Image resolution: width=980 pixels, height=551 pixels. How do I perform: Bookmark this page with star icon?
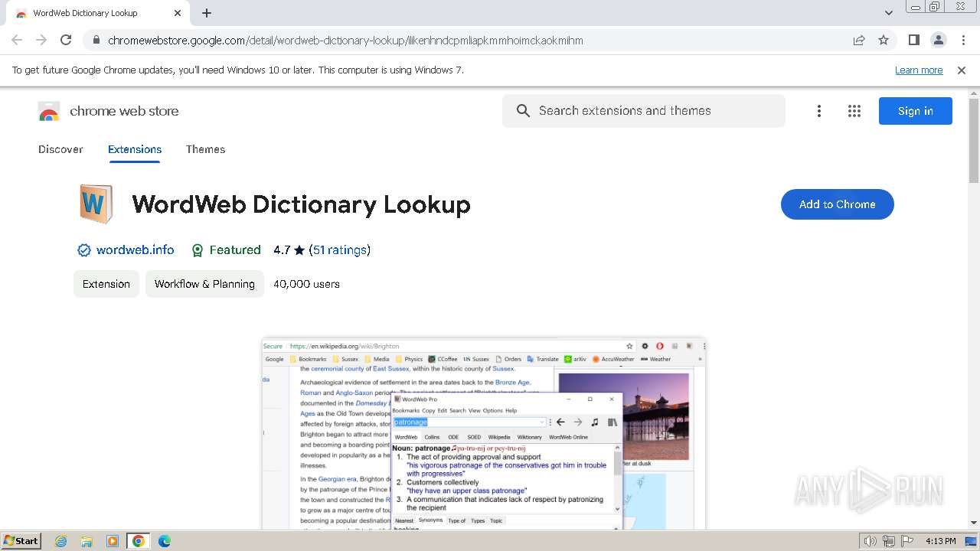[x=884, y=40]
